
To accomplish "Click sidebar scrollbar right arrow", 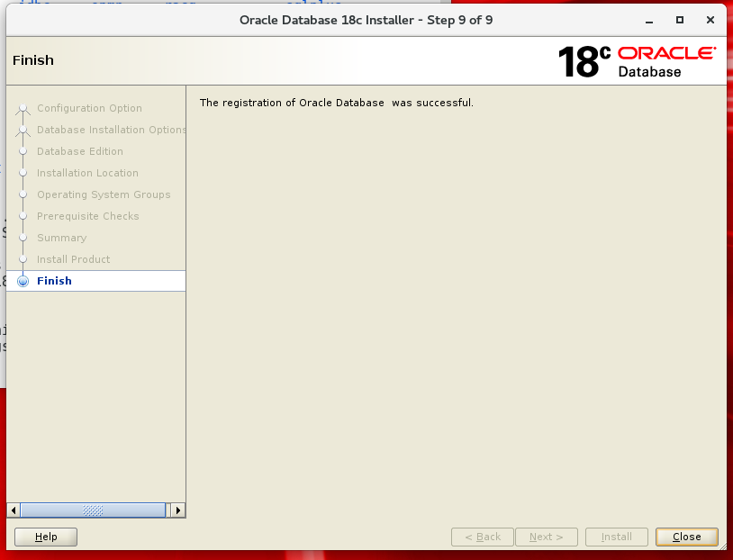I will (x=178, y=510).
